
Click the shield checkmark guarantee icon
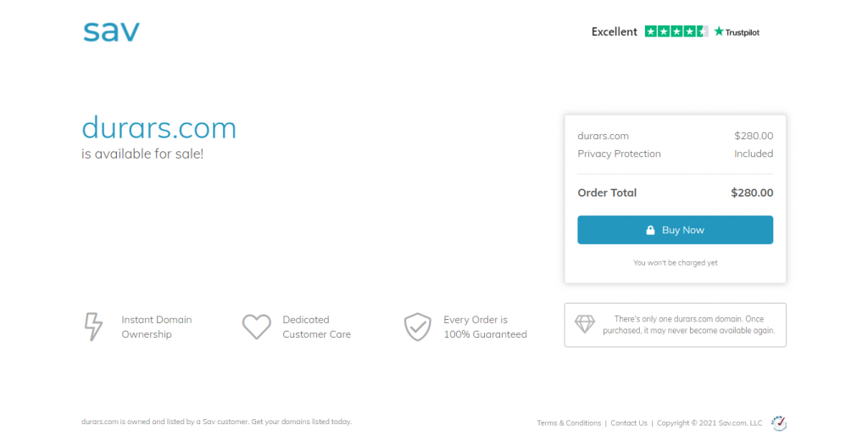point(417,327)
